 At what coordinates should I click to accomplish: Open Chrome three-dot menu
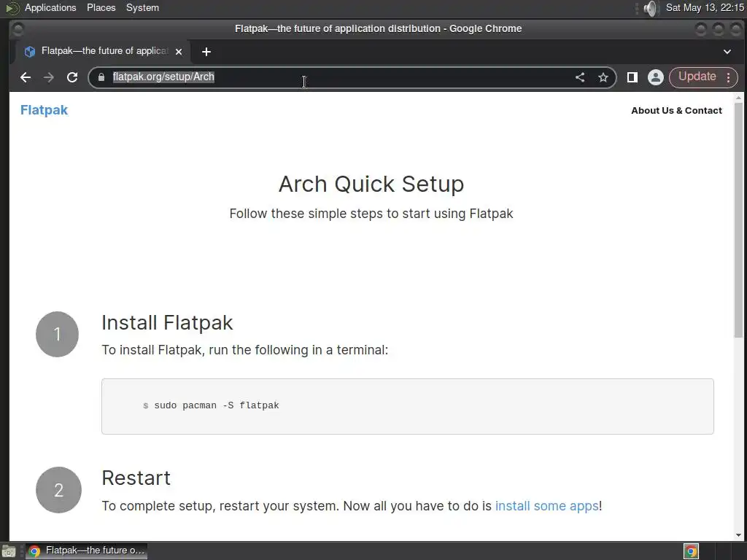[x=729, y=77]
